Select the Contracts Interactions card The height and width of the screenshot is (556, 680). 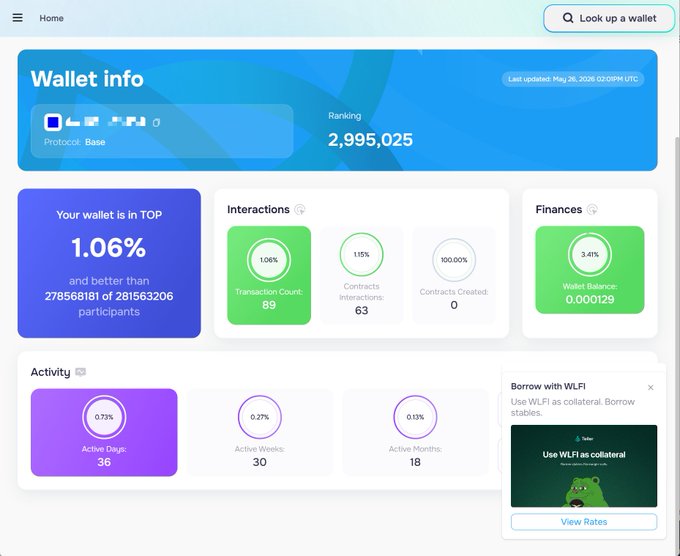361,275
